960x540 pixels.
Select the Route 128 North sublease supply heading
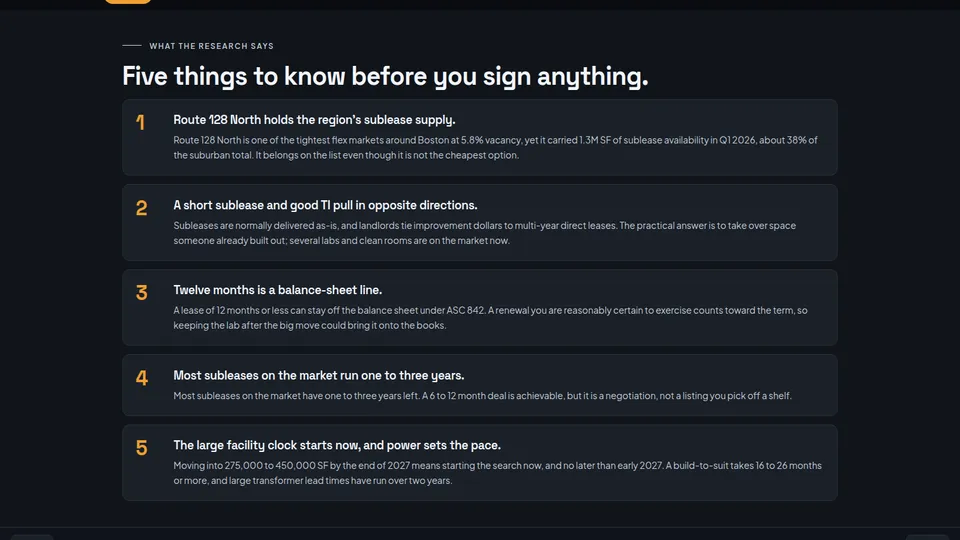(x=314, y=120)
